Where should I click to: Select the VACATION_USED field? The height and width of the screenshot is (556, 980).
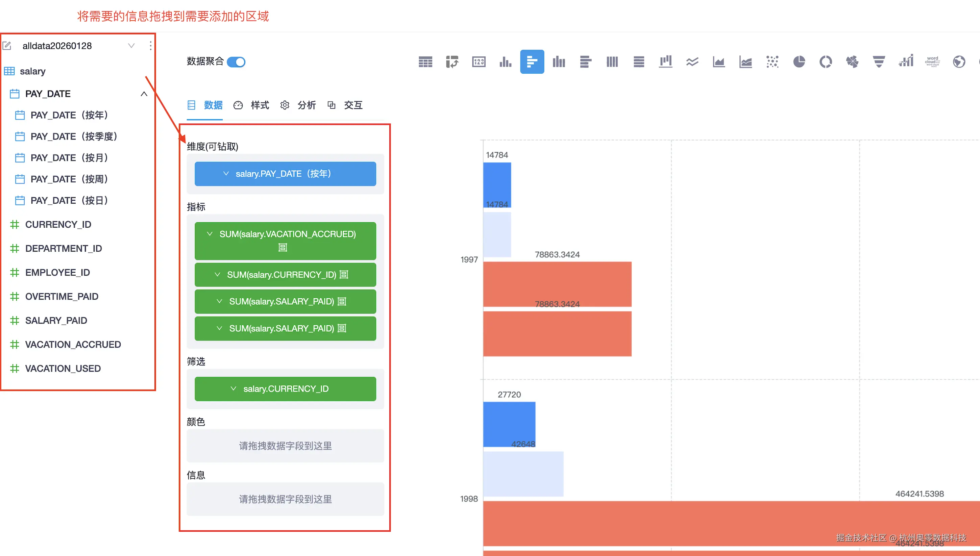pyautogui.click(x=63, y=369)
